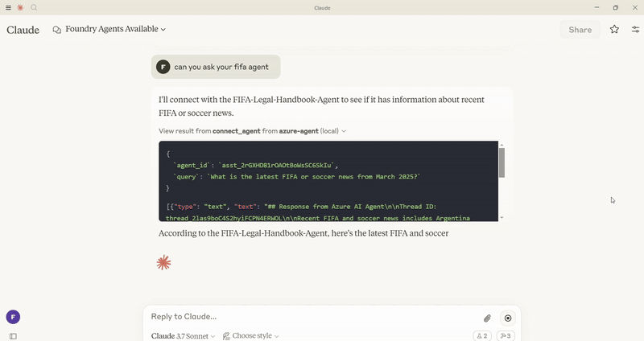Click the integrations badge showing 2

(x=481, y=335)
